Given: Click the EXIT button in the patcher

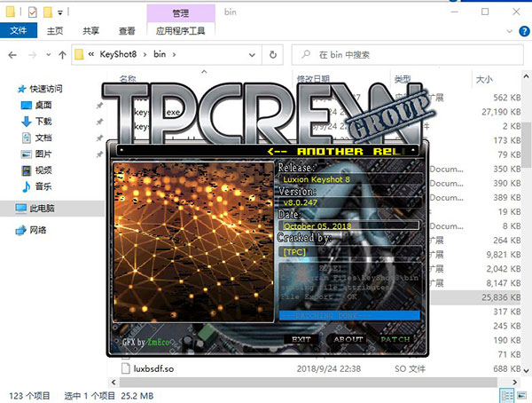Looking at the screenshot, I should pos(301,339).
